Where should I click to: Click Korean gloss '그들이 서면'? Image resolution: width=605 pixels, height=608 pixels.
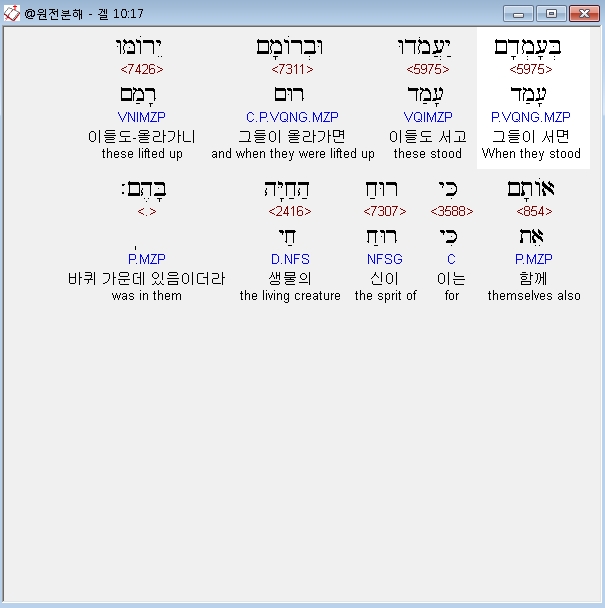tap(531, 136)
